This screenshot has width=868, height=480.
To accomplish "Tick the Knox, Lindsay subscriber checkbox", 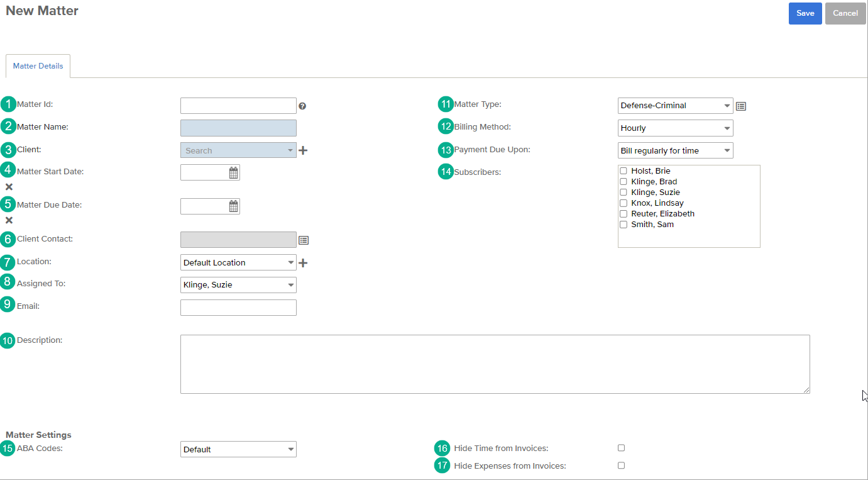I will pos(624,203).
